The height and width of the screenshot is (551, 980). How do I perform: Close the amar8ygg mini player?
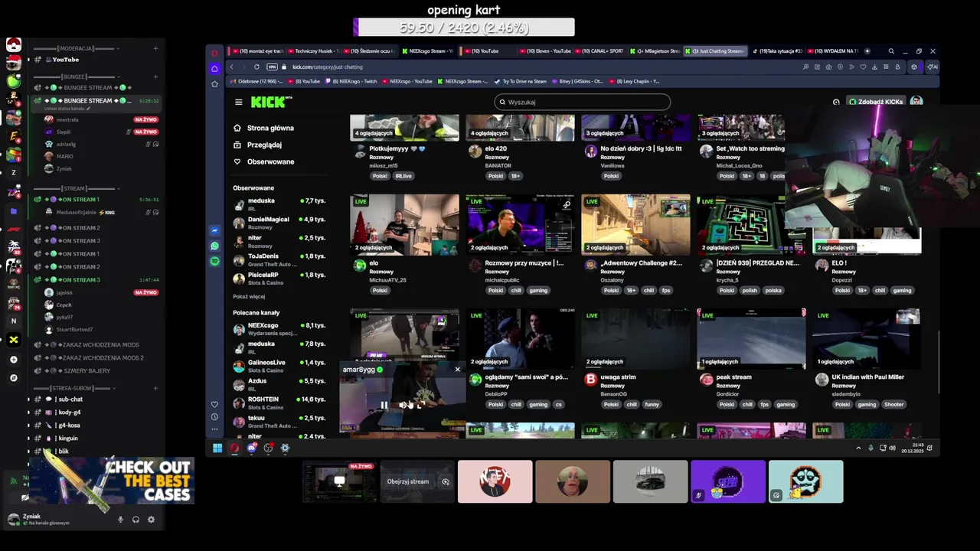pos(457,370)
